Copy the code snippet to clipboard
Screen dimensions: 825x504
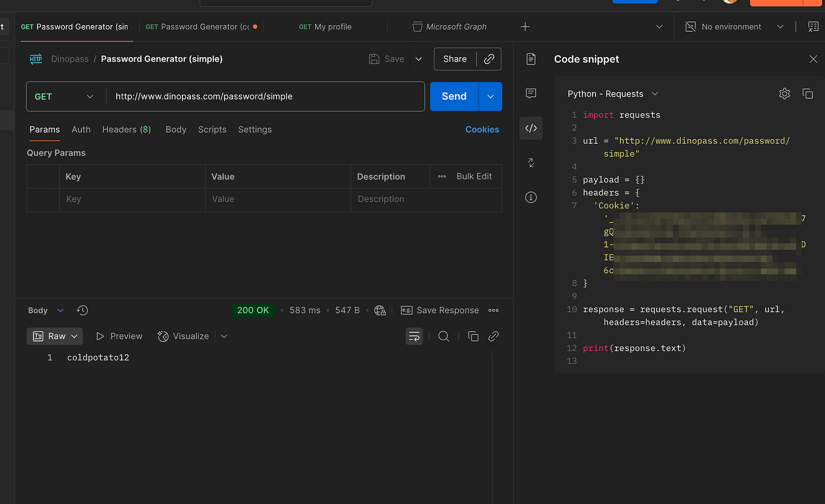point(807,93)
